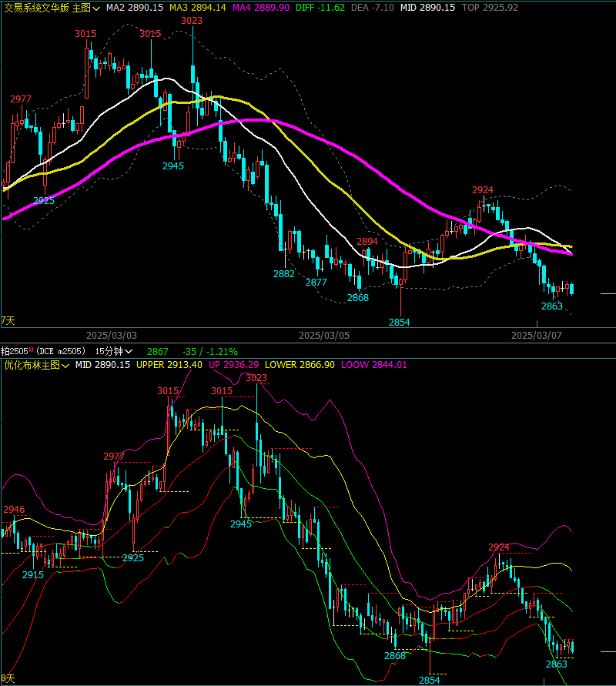616x686 pixels.
Task: Click the 2924 label in Bollinger chart
Action: point(499,547)
